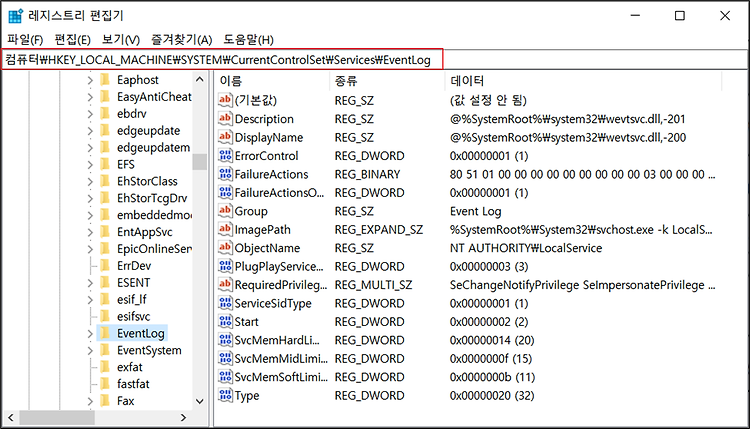Expand the EhStorClass tree node
Image resolution: width=750 pixels, height=429 pixels.
(90, 182)
